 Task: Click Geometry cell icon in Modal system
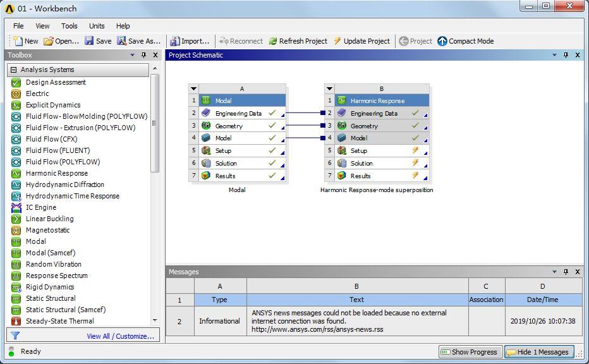click(x=206, y=126)
